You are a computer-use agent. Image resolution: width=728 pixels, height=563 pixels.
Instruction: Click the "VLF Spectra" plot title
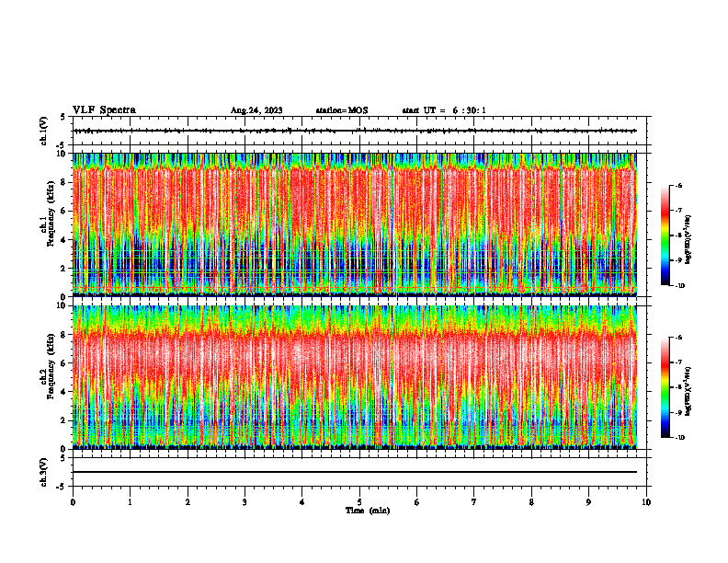pos(104,110)
